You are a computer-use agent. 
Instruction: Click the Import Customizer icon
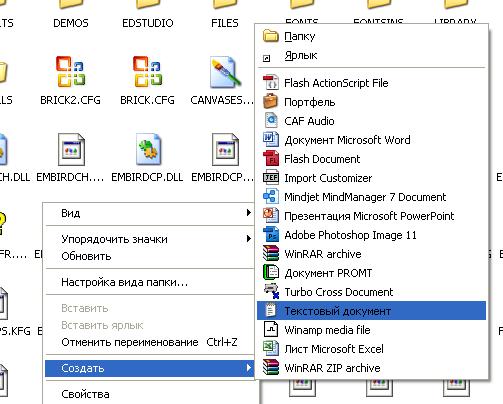[x=270, y=178]
